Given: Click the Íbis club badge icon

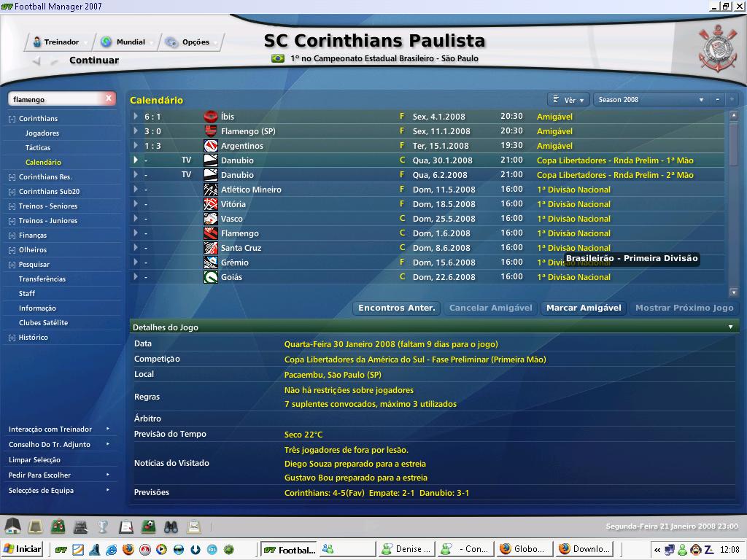Looking at the screenshot, I should coord(211,117).
